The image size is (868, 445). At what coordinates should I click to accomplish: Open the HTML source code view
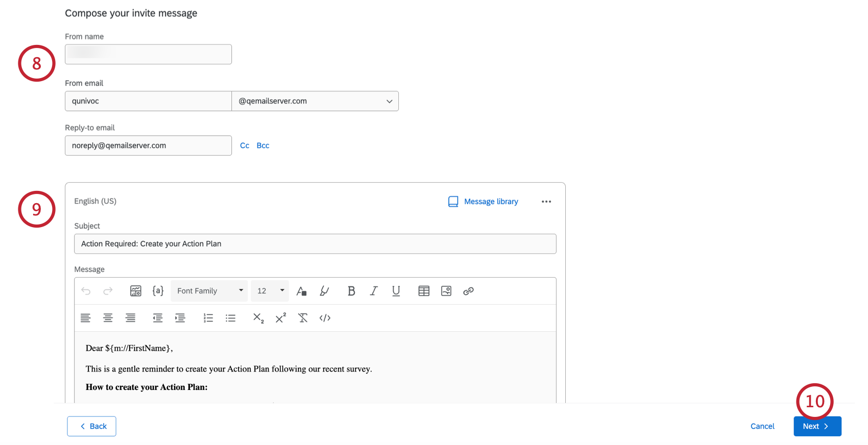click(325, 318)
